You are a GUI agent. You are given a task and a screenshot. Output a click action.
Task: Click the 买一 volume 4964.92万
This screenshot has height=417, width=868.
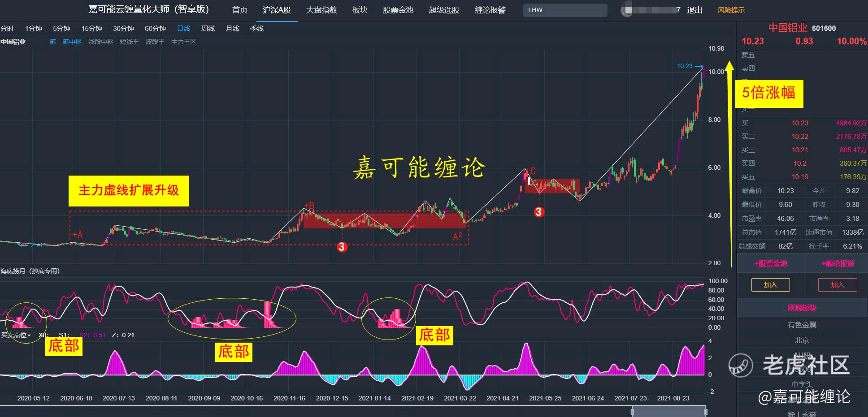click(x=851, y=123)
